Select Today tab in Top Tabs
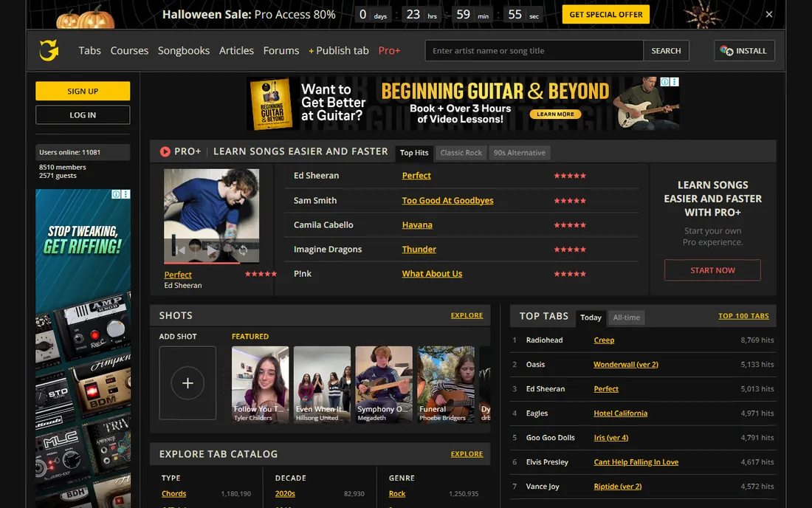 tap(591, 317)
